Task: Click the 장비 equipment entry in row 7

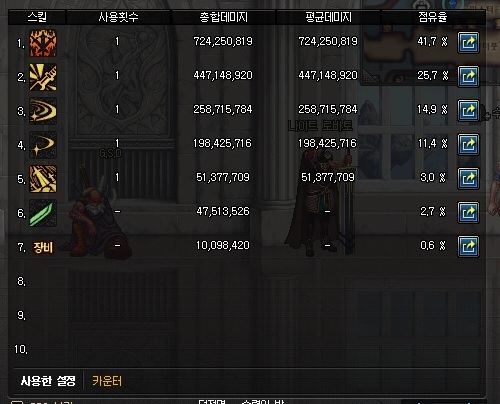Action: (x=43, y=247)
